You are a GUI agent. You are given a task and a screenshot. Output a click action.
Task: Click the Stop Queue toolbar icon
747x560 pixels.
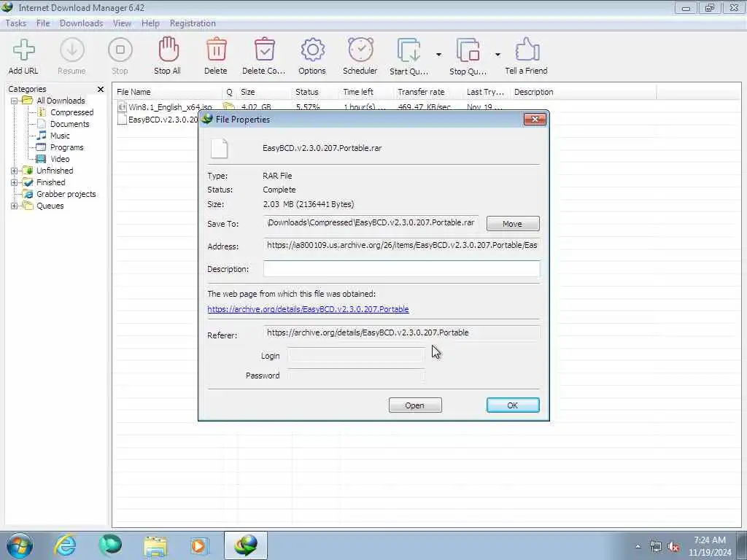tap(468, 50)
